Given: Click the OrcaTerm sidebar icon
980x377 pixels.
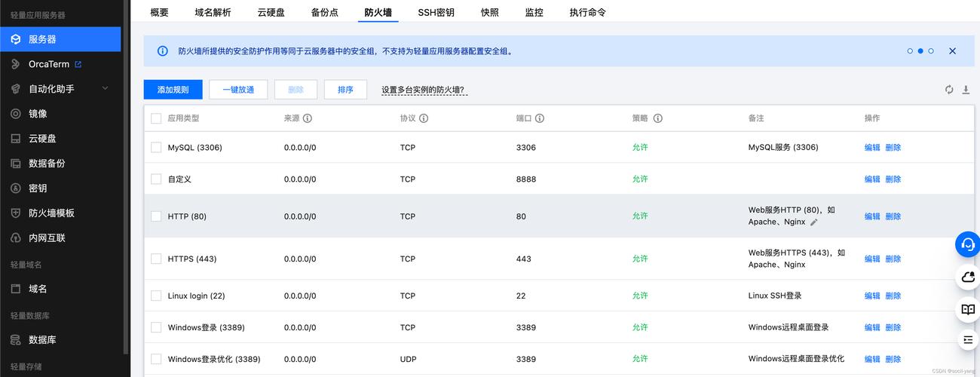Looking at the screenshot, I should coord(16,64).
